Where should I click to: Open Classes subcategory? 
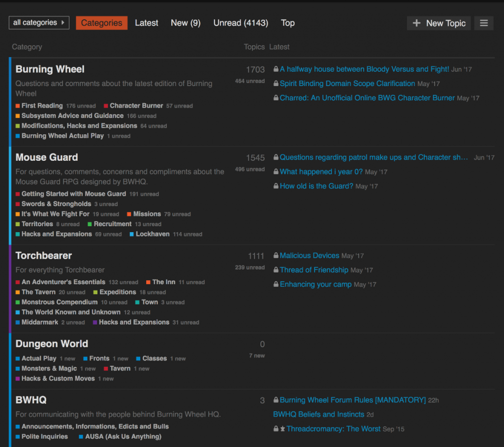pos(155,358)
